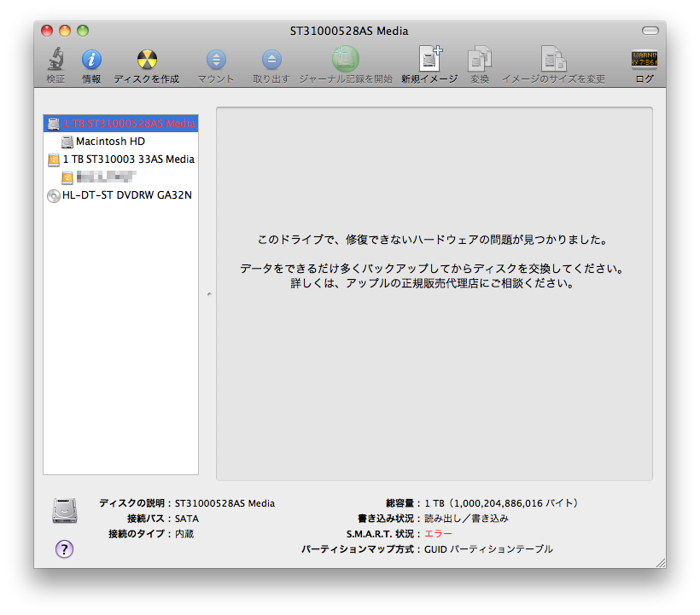Click the 接続バス value SATA
Image resolution: width=700 pixels, height=615 pixels.
pos(187,519)
